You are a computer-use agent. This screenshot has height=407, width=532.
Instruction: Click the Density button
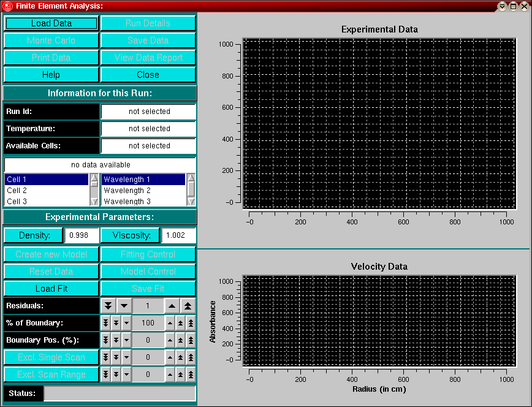click(33, 235)
